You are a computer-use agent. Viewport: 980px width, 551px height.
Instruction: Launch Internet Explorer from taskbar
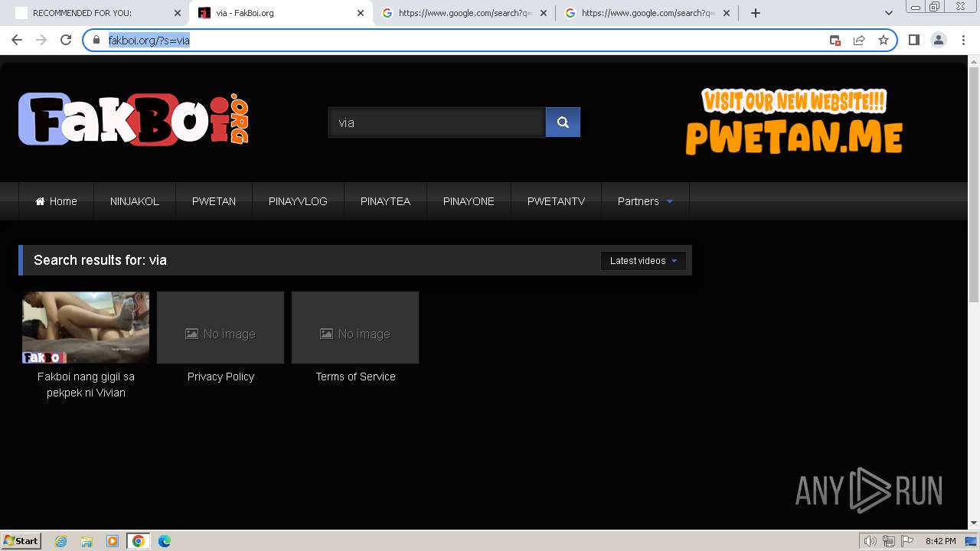(x=61, y=541)
